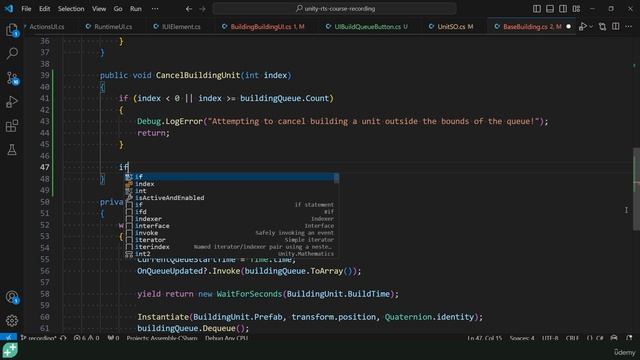The width and height of the screenshot is (640, 360).
Task: Open the Explorer view in activity bar
Action: click(x=12, y=30)
